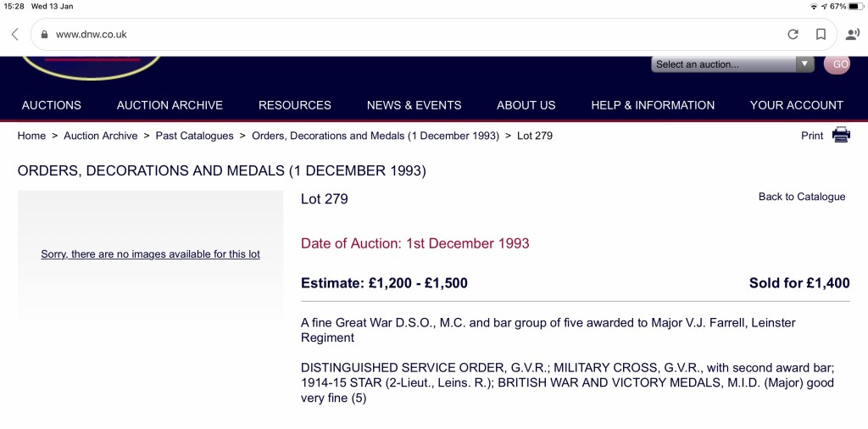
Task: Open the AUCTION ARCHIVE menu
Action: pos(170,105)
